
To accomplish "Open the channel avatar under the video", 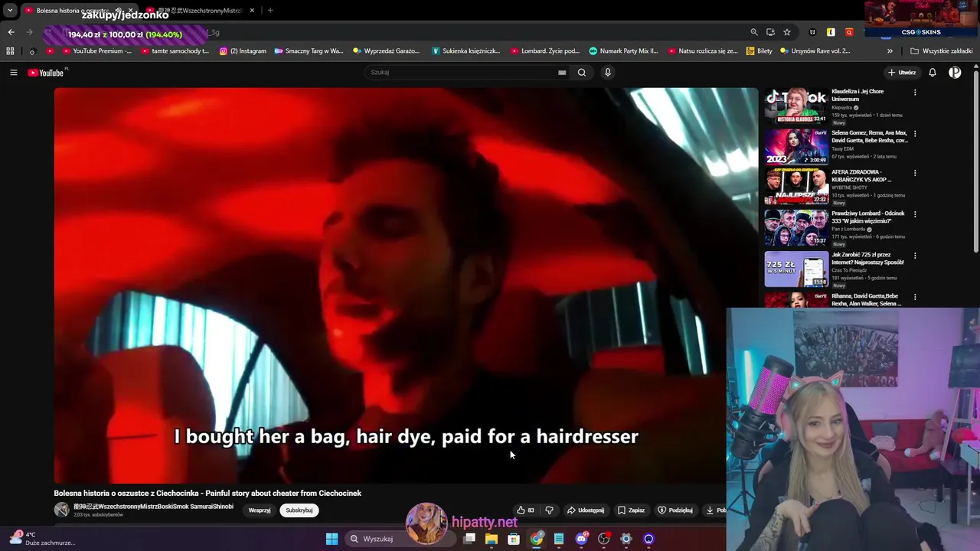I will tap(61, 510).
